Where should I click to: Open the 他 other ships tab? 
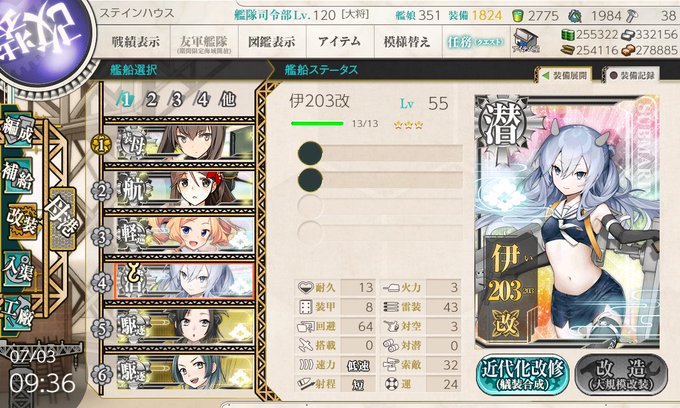(228, 100)
